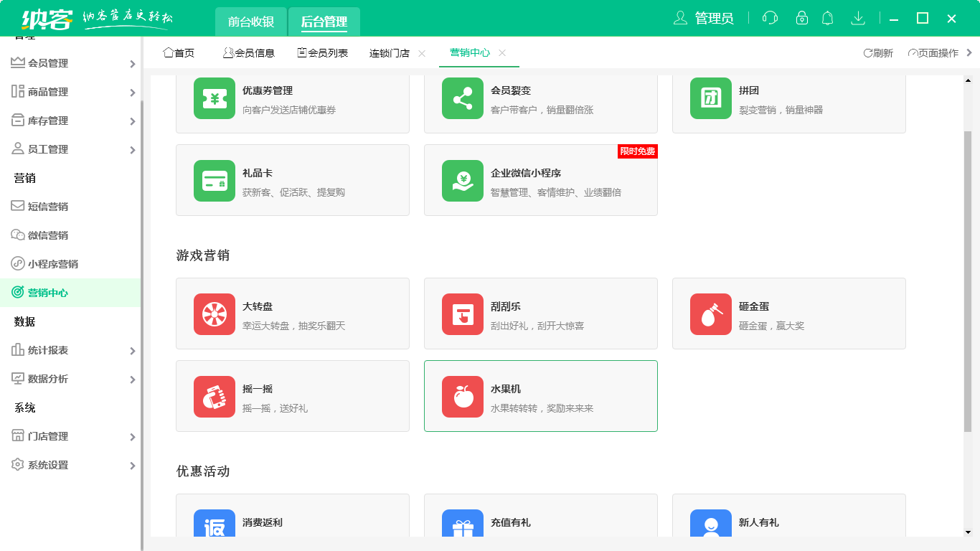Select the 砸金蛋 golden egg icon
Viewport: 980px width, 551px height.
click(x=711, y=314)
